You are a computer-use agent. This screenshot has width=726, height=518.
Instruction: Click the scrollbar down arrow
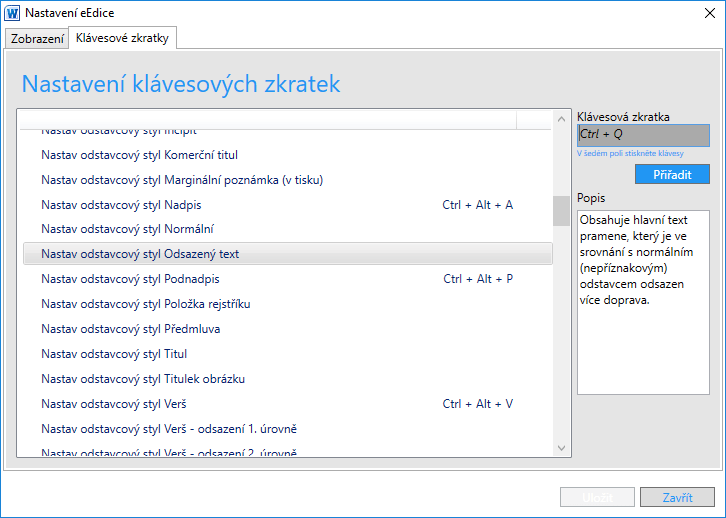click(561, 448)
